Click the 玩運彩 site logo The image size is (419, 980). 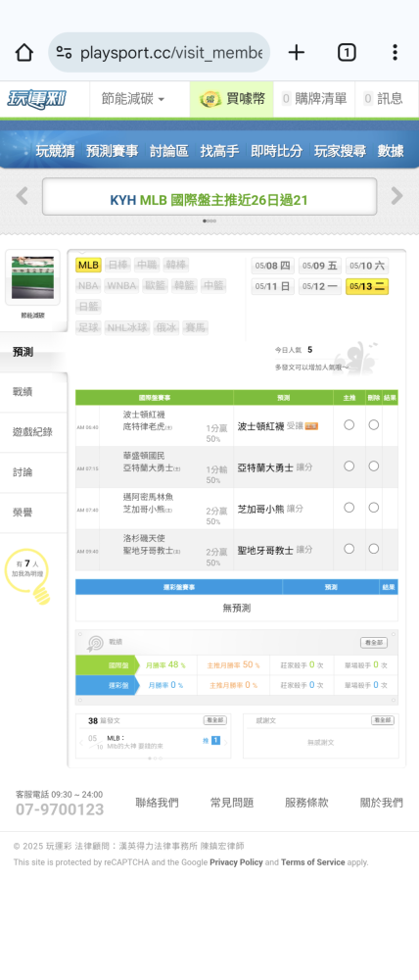click(36, 99)
